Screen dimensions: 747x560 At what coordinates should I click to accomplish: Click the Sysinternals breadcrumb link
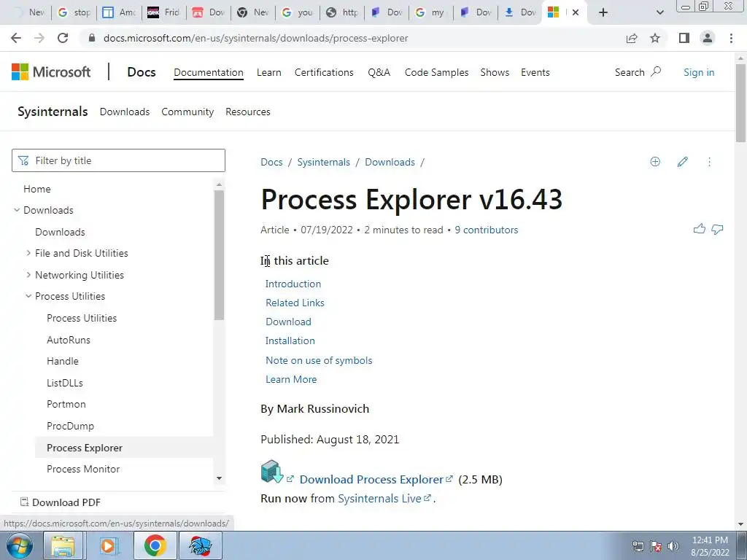tap(323, 162)
